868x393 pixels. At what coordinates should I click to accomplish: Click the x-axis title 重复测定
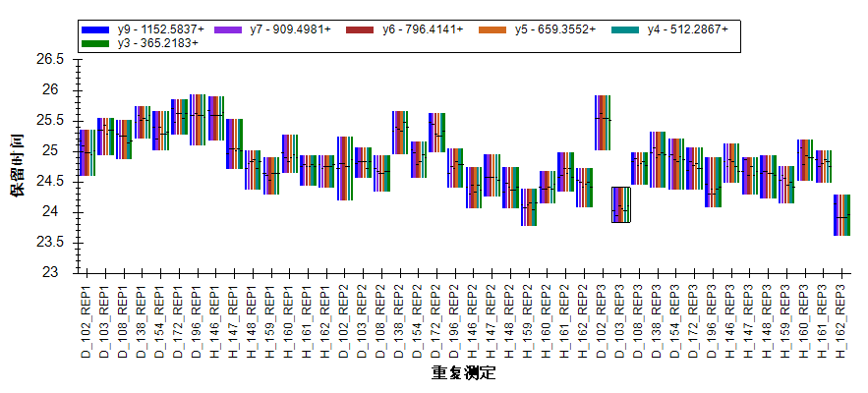462,373
